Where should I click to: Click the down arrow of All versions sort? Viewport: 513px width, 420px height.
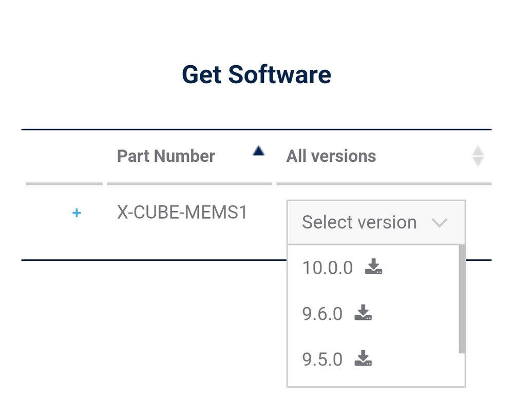478,161
